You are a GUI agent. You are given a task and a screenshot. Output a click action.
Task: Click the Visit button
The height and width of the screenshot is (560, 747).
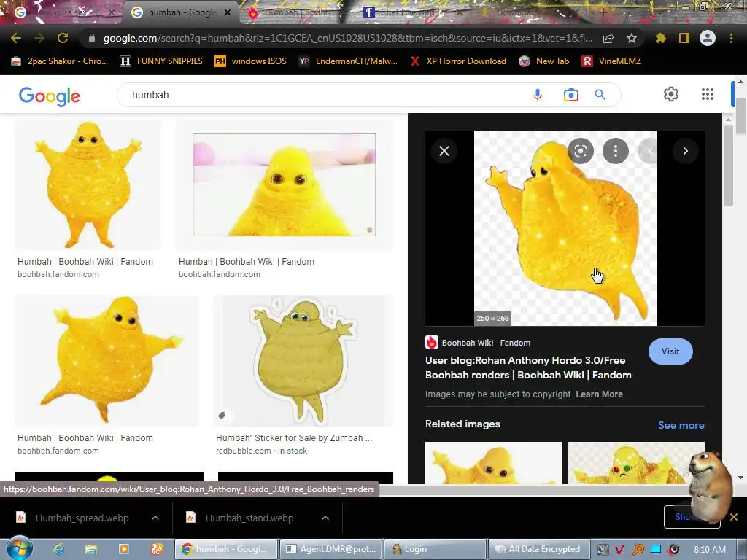tap(670, 351)
